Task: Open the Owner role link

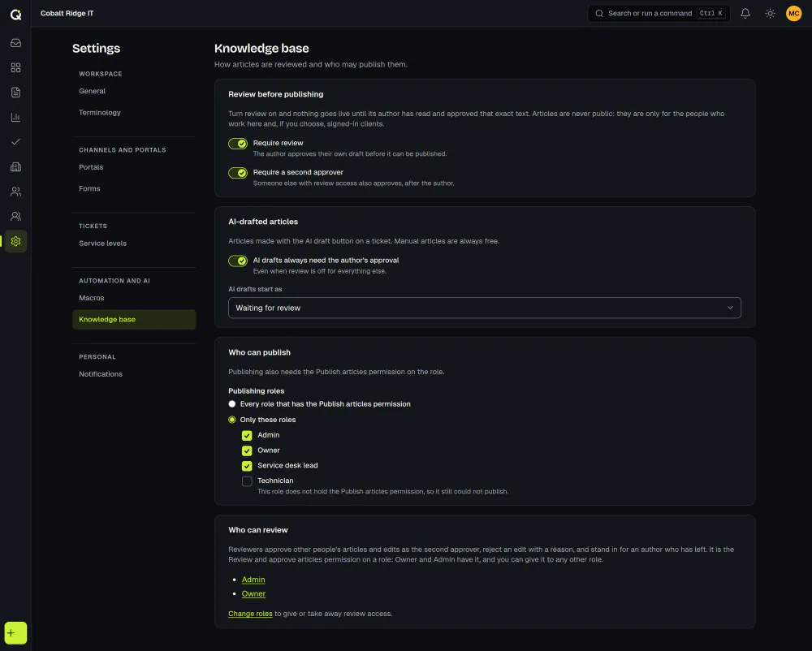Action: 253,593
